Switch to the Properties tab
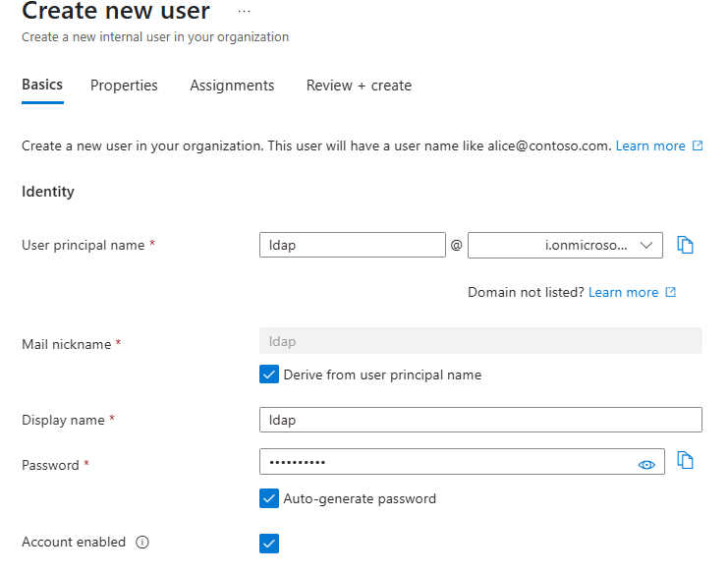 click(x=124, y=86)
